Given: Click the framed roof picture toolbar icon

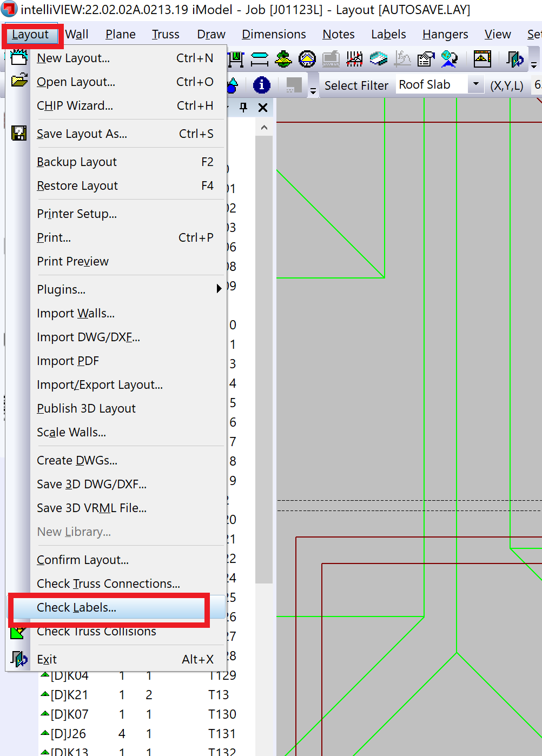Looking at the screenshot, I should [482, 58].
